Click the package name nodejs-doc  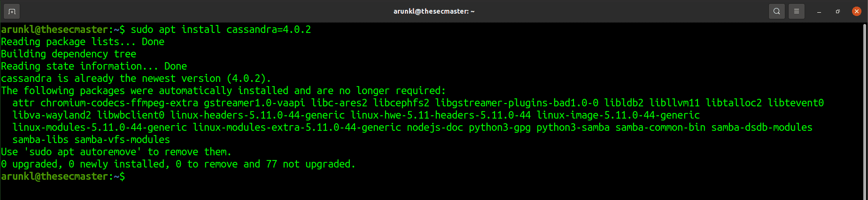coord(435,128)
